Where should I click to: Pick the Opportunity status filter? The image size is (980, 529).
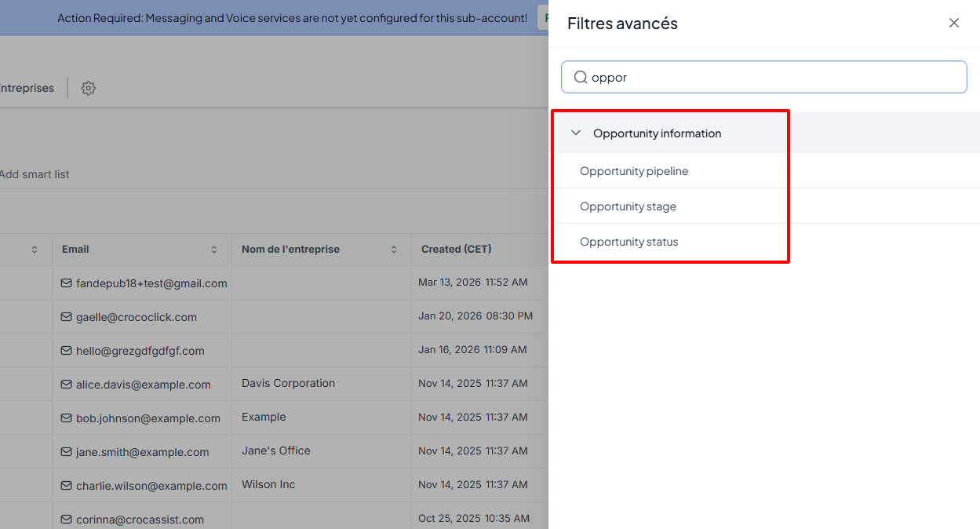click(628, 242)
